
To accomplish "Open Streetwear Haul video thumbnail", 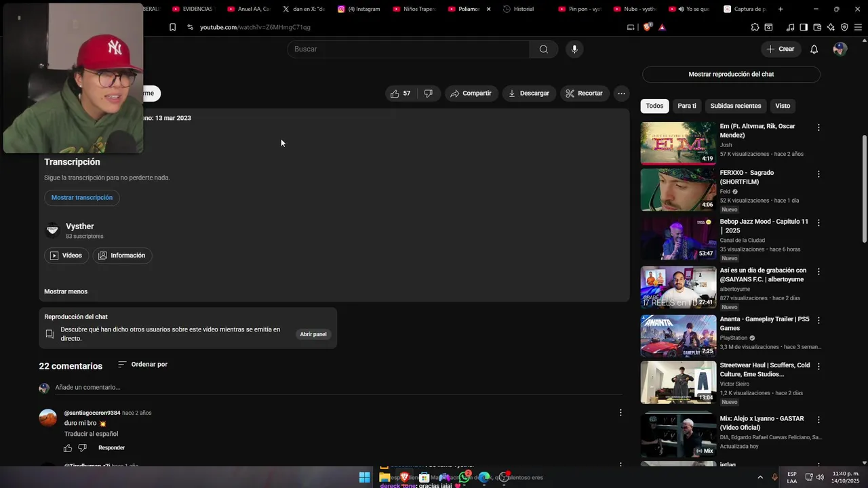I will [x=678, y=382].
